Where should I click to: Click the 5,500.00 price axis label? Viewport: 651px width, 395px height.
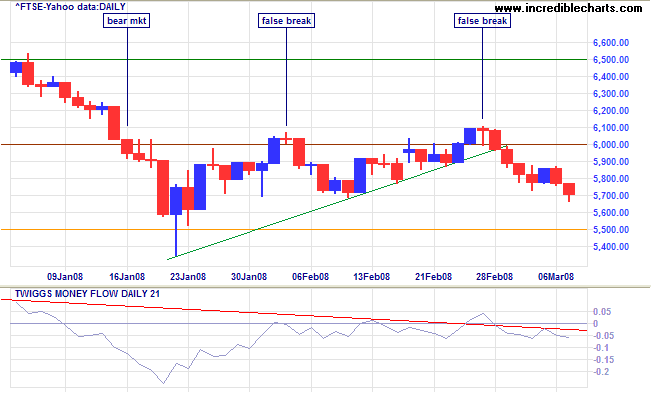pos(611,230)
